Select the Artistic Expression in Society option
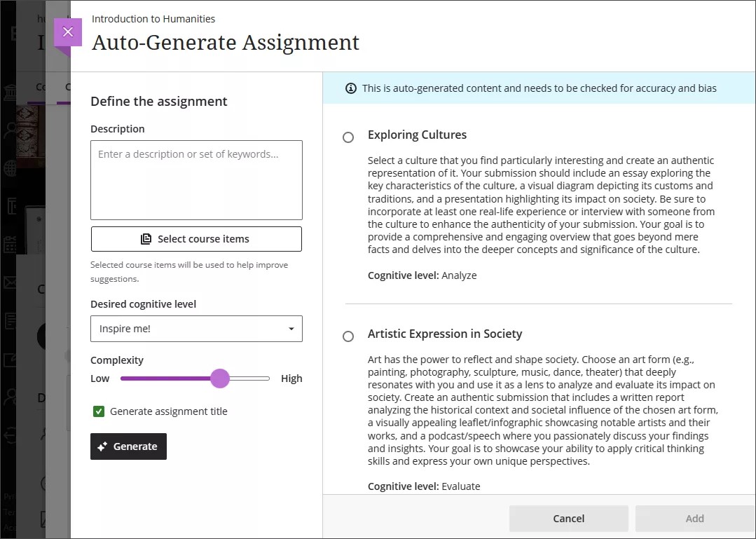 pos(348,336)
